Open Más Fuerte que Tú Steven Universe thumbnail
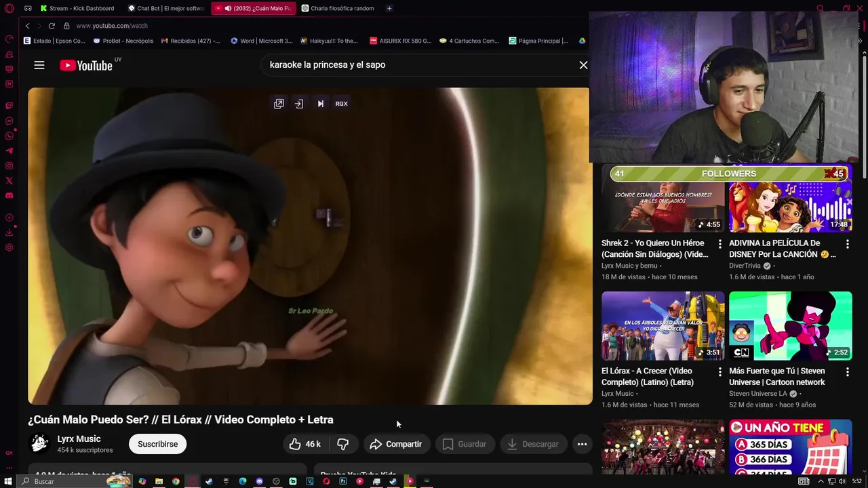 coord(791,326)
